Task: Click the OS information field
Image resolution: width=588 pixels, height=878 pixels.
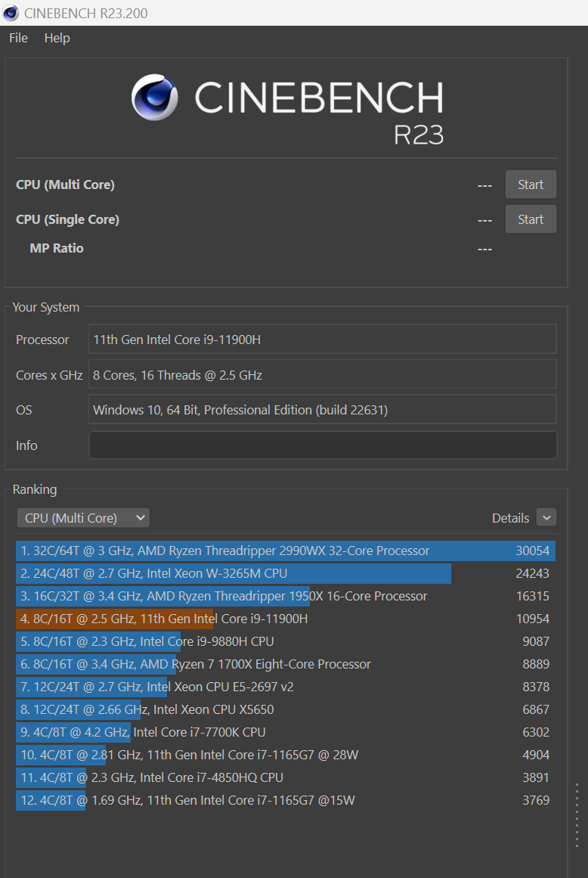Action: click(322, 410)
